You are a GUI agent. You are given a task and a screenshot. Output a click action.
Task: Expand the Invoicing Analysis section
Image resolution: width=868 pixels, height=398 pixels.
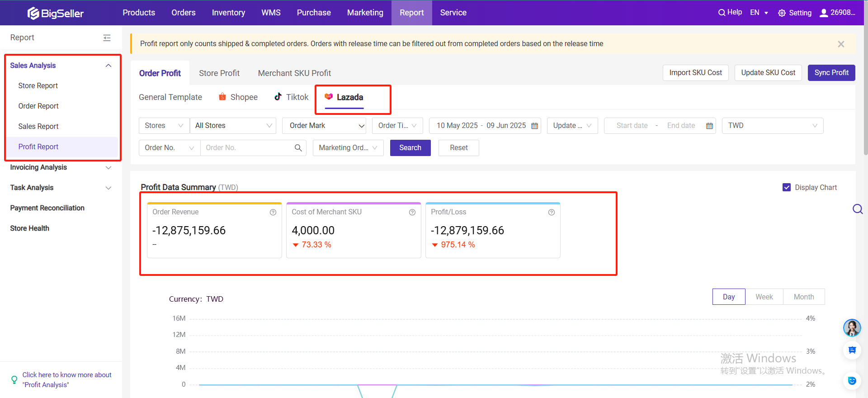[x=61, y=167]
